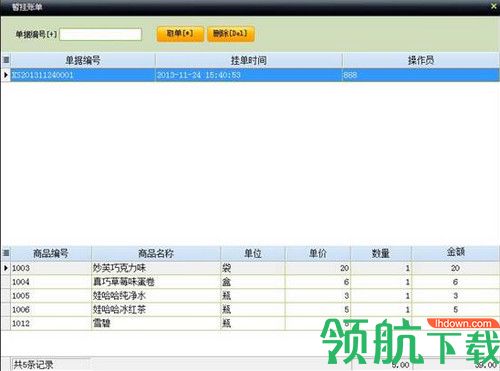Click the lower grid's select-all corner icon

click(x=6, y=253)
